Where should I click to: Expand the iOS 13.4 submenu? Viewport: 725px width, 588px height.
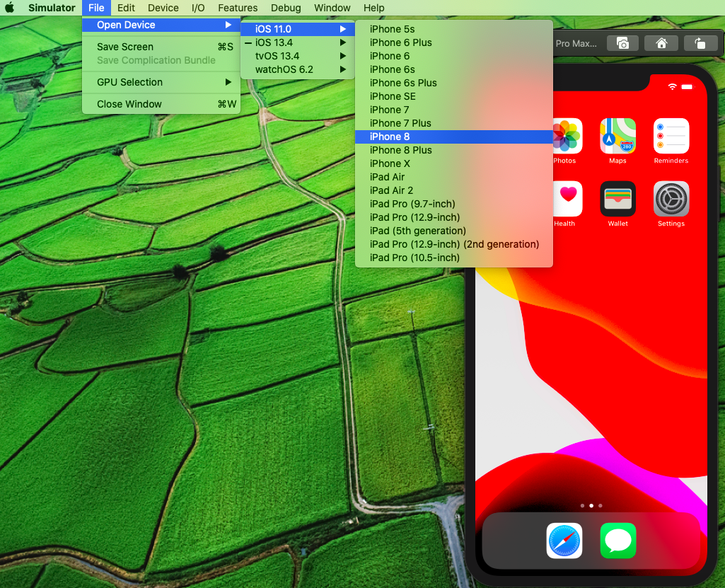click(x=298, y=42)
